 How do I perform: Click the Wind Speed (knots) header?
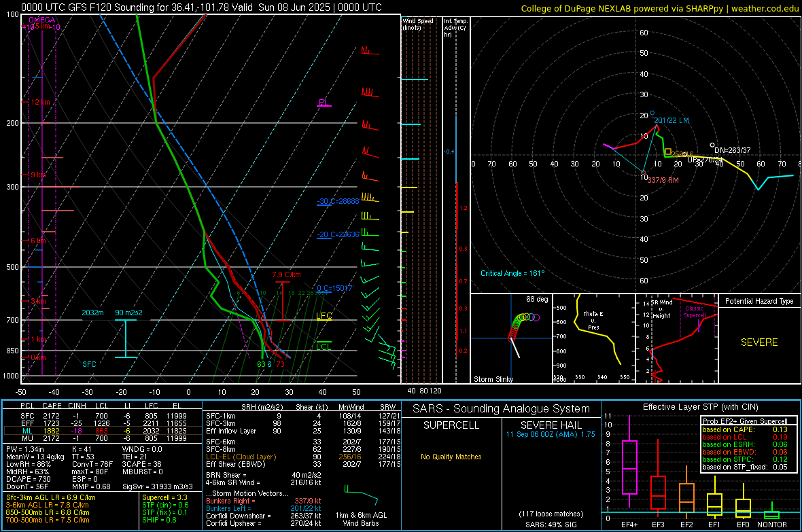(x=418, y=24)
